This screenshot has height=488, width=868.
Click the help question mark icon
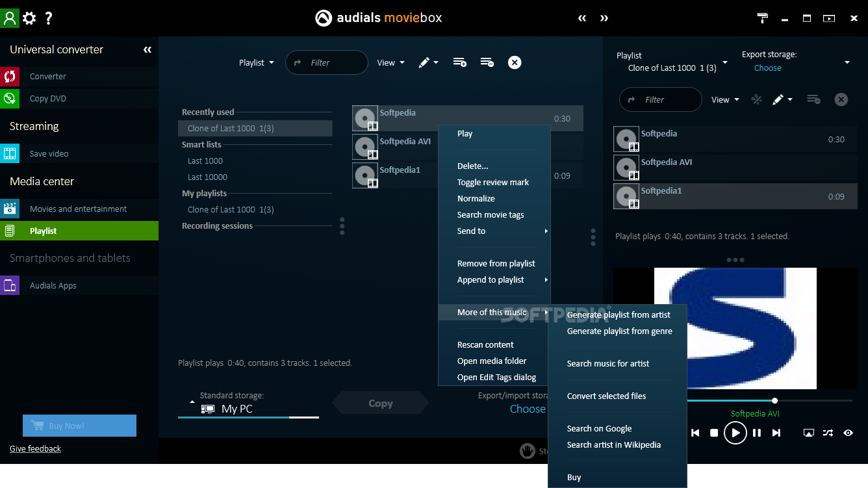[x=48, y=18]
